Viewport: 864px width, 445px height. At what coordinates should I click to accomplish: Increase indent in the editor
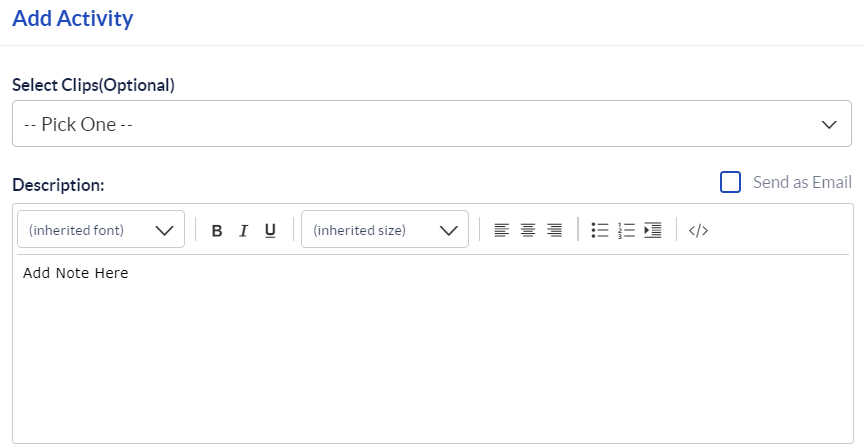click(652, 230)
